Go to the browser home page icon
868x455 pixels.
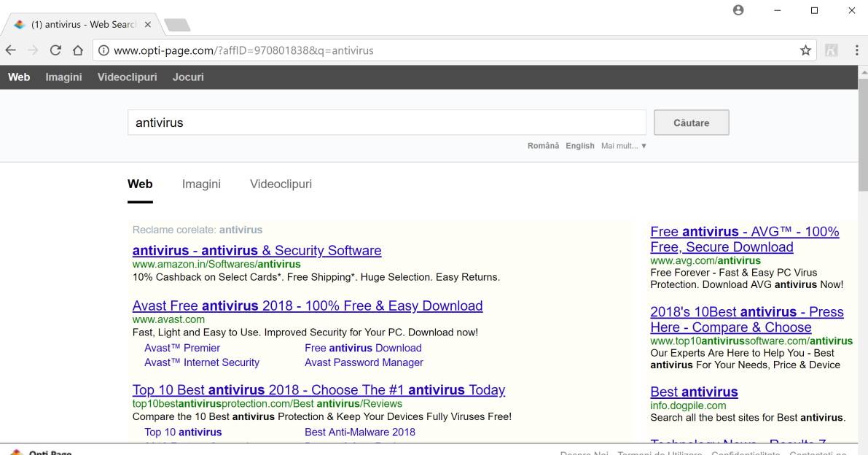pyautogui.click(x=77, y=50)
